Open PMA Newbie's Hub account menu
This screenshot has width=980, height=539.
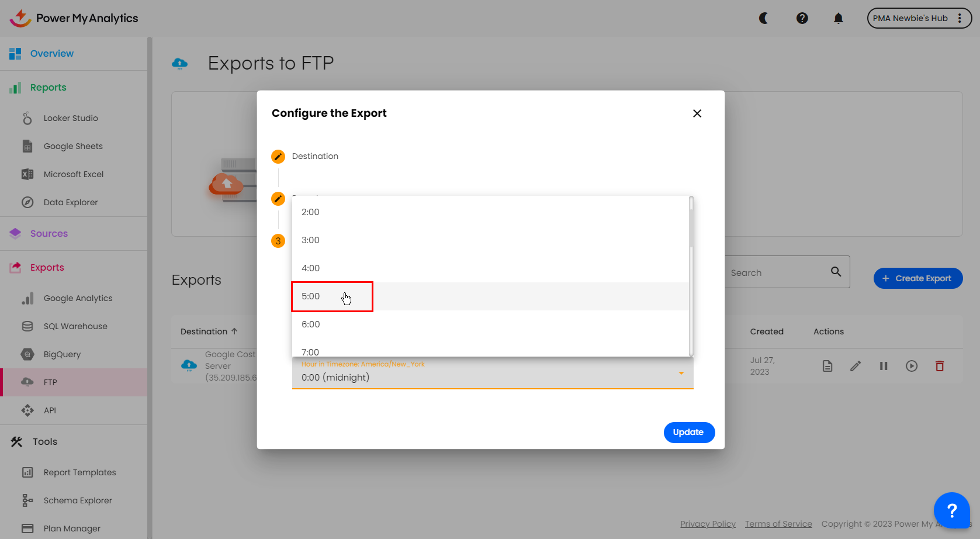pos(919,18)
